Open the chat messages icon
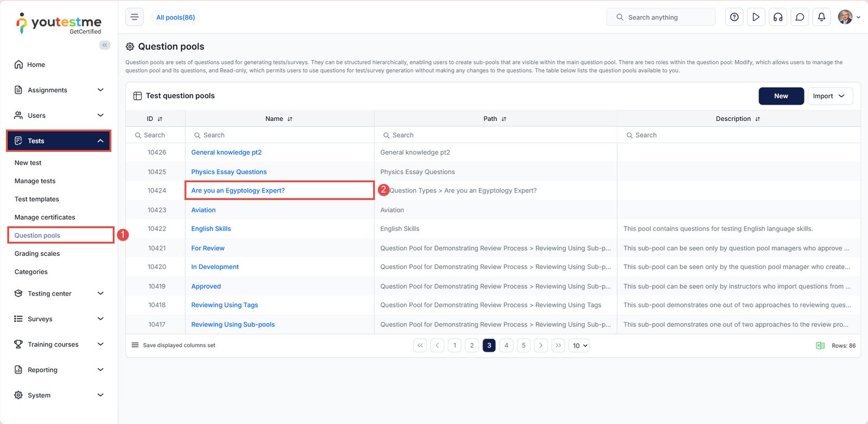Image resolution: width=868 pixels, height=424 pixels. 800,17
